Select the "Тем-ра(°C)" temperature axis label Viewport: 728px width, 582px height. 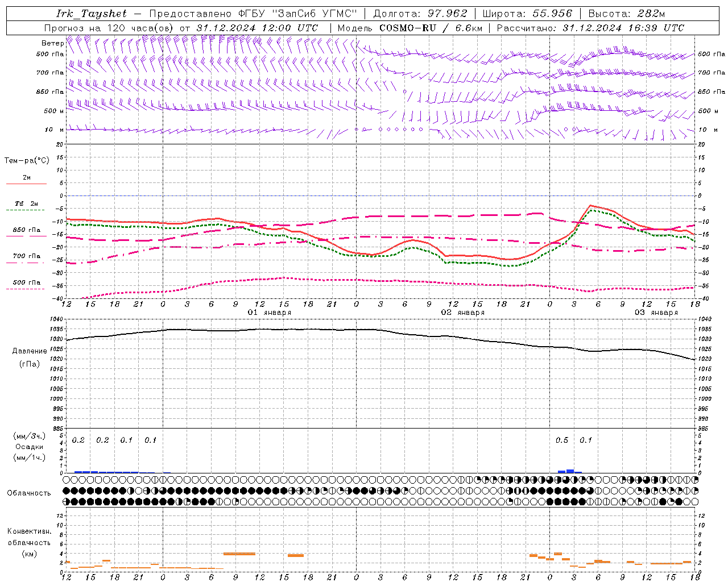tap(27, 161)
